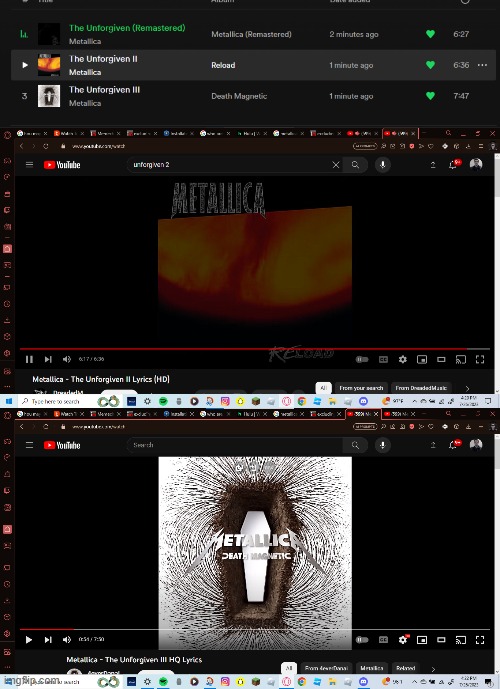
Task: Go to YouTube home logo in upper window
Action: (62, 165)
